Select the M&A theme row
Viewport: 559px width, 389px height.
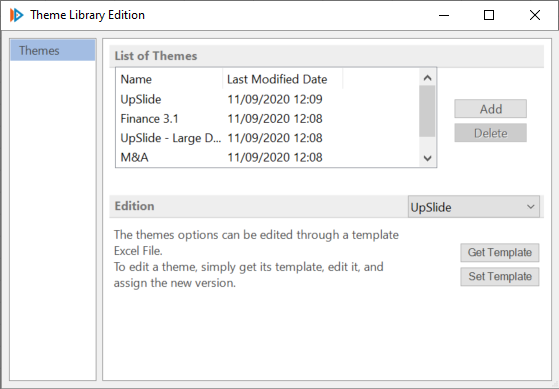click(x=268, y=157)
